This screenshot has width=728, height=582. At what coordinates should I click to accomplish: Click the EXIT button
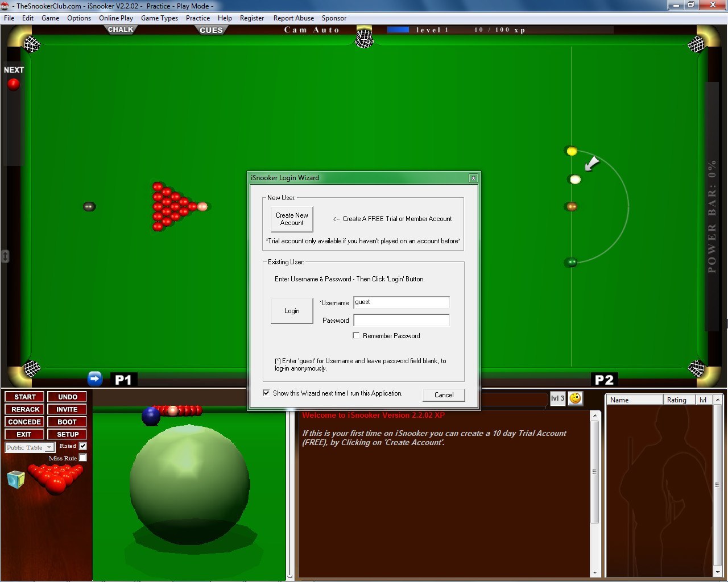click(24, 434)
